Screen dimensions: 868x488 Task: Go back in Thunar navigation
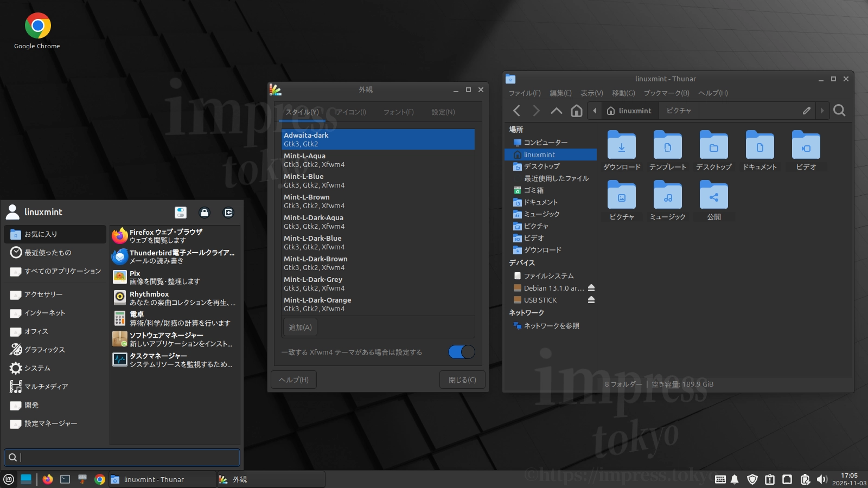pyautogui.click(x=516, y=111)
